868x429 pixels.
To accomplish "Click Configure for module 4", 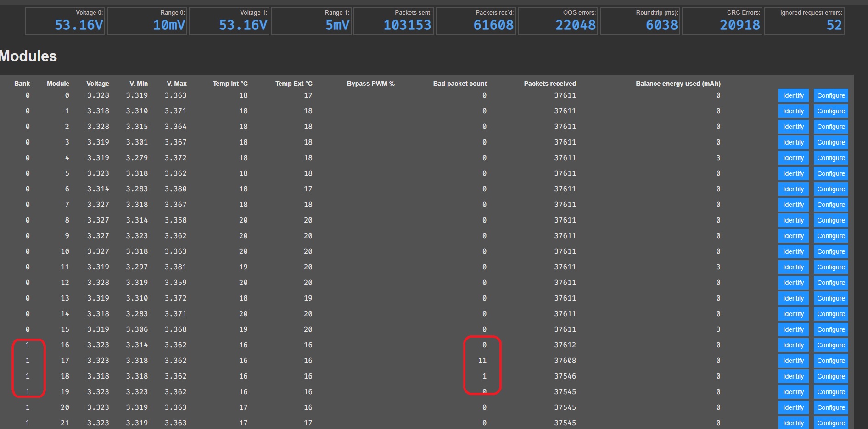I will coord(831,158).
